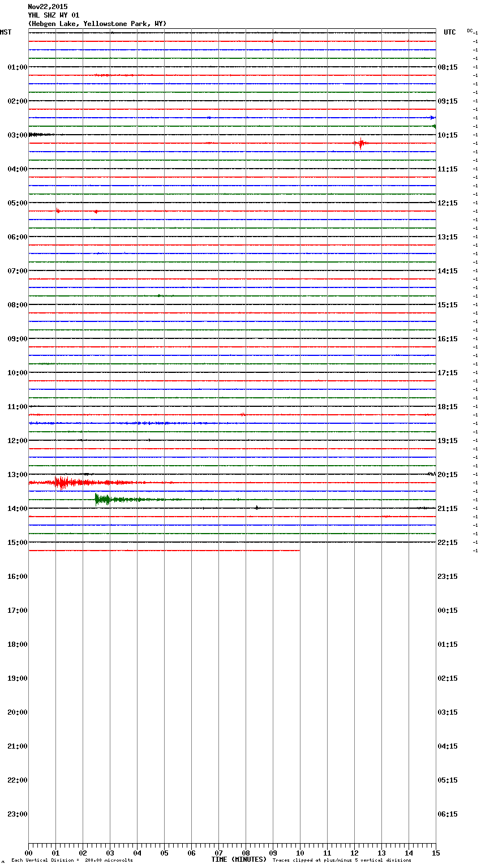Click the "10" minute axis tick label
Image resolution: width=481 pixels, height=868 pixels.
[300, 853]
